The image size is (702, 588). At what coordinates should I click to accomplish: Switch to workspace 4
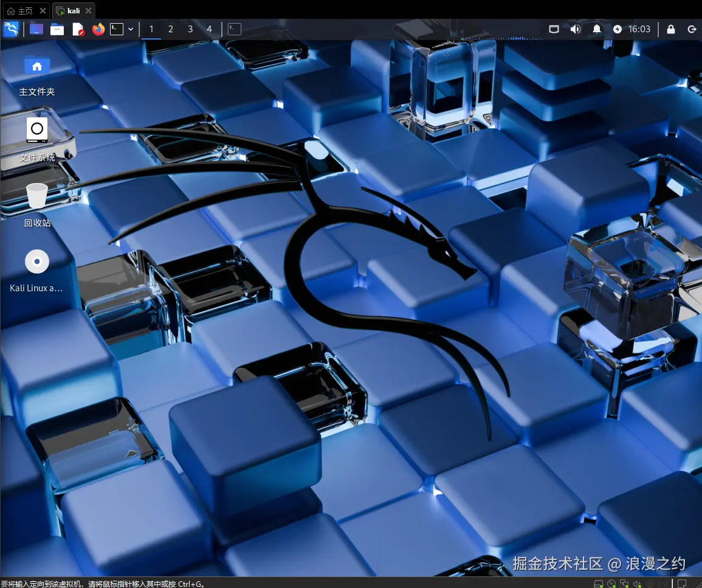[x=209, y=29]
